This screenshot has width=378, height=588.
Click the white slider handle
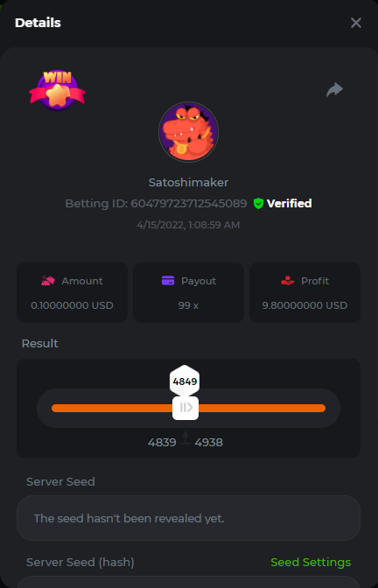coord(185,408)
